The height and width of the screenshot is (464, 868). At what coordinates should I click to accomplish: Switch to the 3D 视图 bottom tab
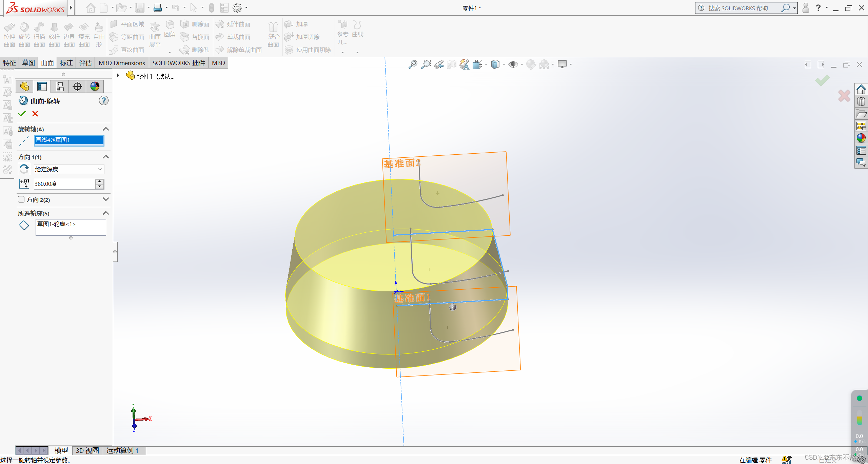[x=87, y=450]
